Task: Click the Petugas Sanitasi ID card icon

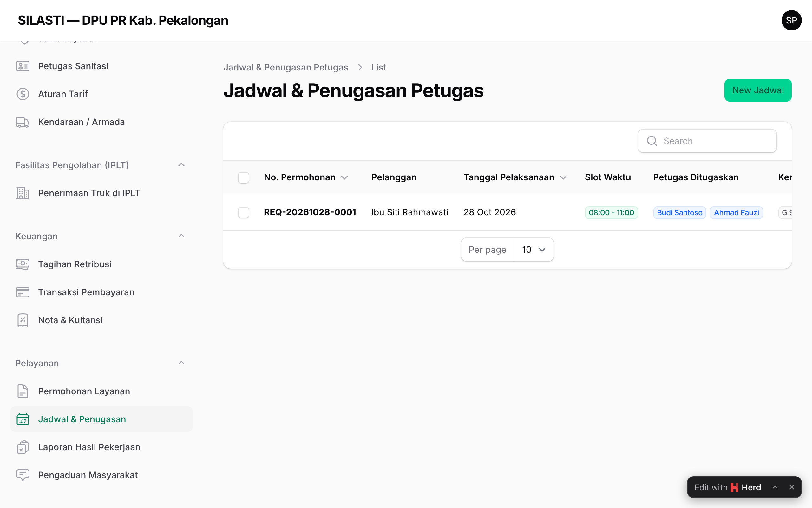Action: [x=23, y=66]
